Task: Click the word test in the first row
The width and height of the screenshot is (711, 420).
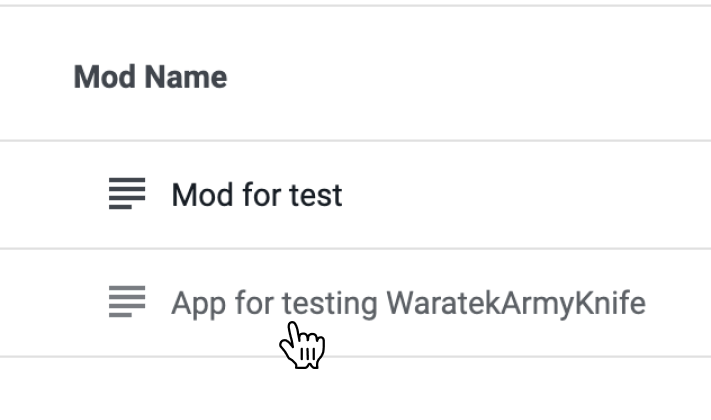Action: [x=316, y=195]
